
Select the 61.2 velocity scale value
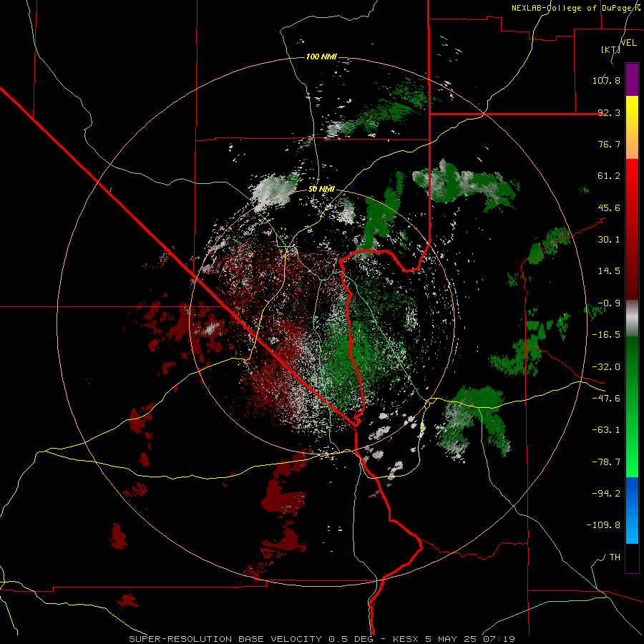click(x=609, y=176)
